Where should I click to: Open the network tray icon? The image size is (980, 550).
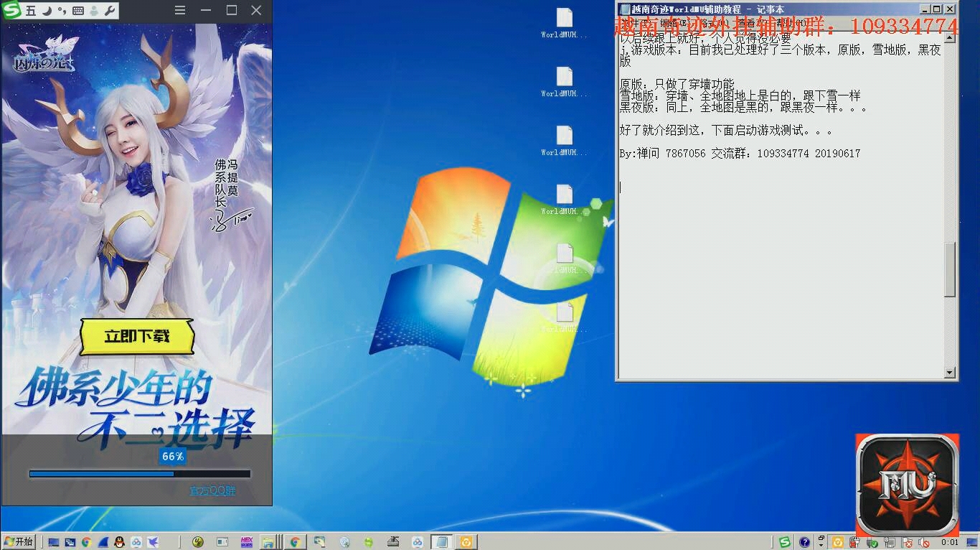(890, 543)
